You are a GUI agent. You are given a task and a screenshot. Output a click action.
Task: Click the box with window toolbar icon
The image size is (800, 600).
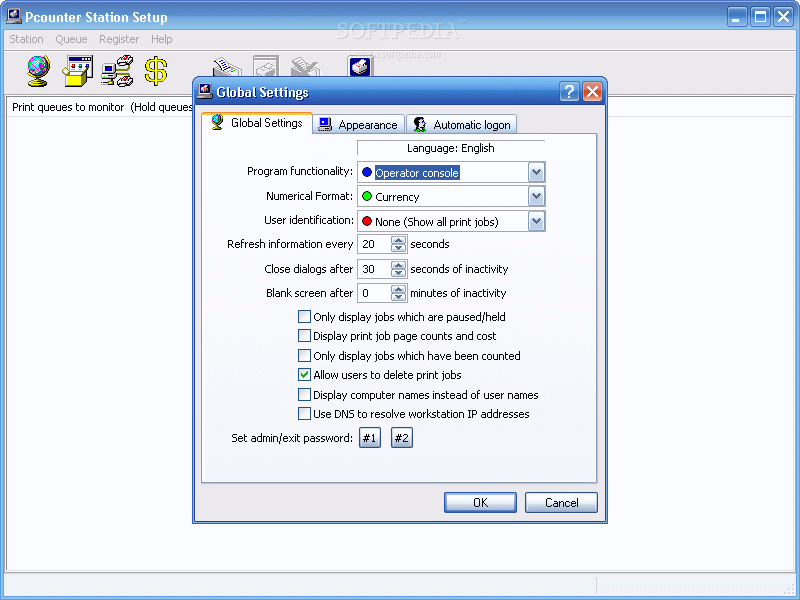77,70
